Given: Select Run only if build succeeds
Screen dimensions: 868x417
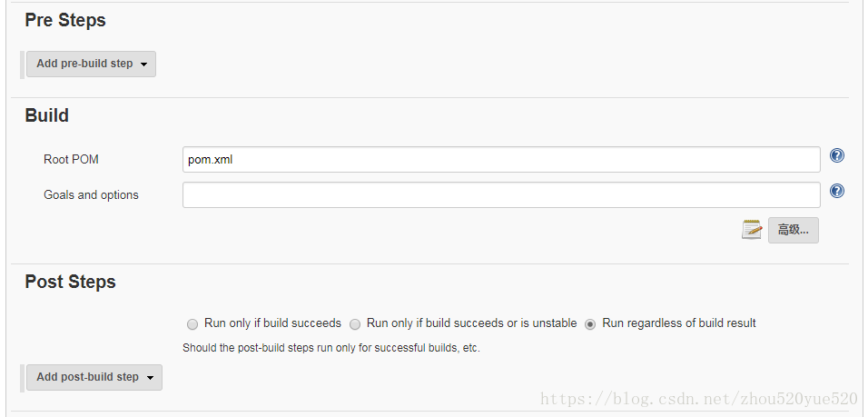Looking at the screenshot, I should [x=192, y=324].
